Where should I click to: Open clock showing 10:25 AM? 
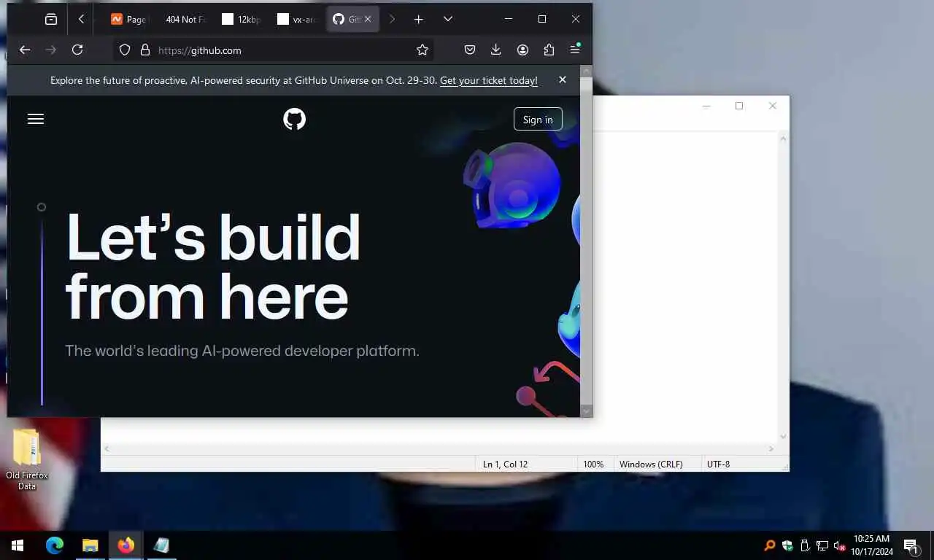click(x=872, y=545)
